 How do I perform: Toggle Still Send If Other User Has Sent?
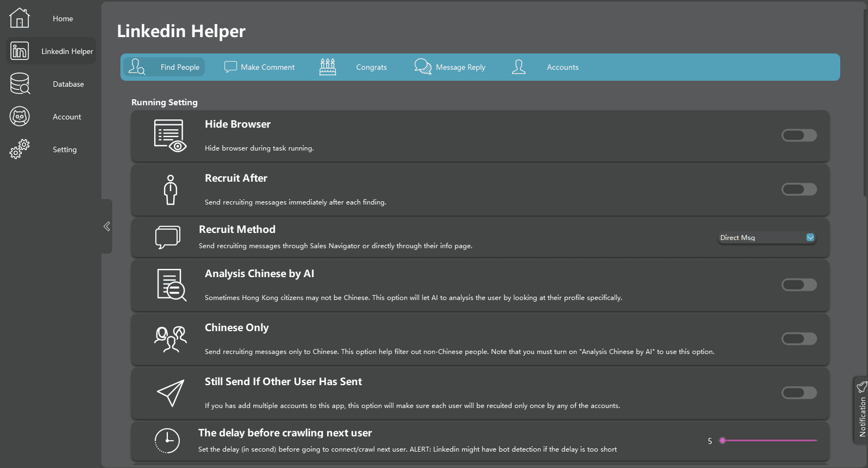(799, 393)
